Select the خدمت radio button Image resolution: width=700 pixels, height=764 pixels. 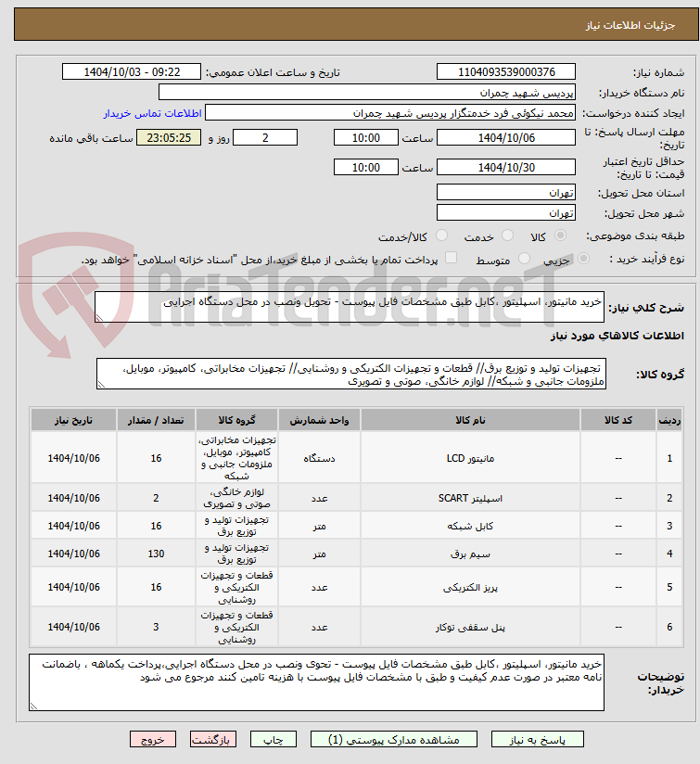pos(507,236)
